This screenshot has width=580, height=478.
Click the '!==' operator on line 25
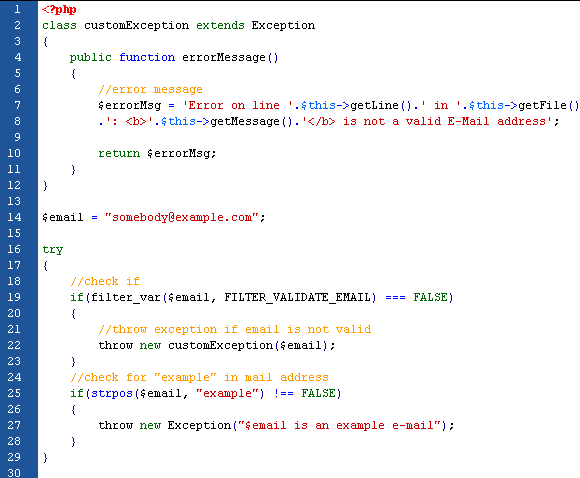283,393
